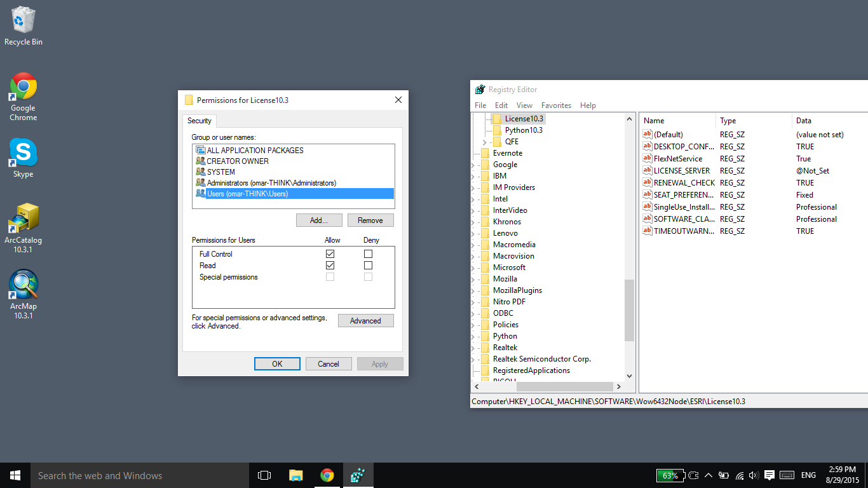The height and width of the screenshot is (488, 868).
Task: Expand the Lenovo registry key
Action: pos(473,233)
